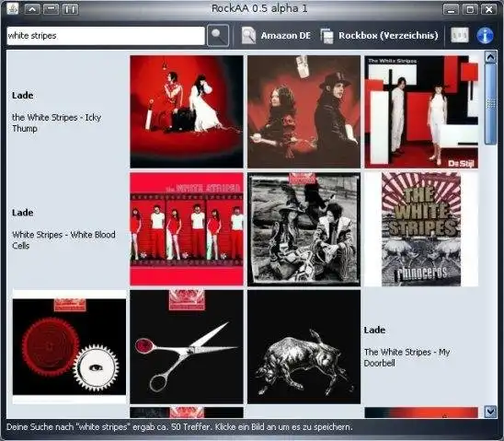Select the Elephant red couple cover

point(187,111)
